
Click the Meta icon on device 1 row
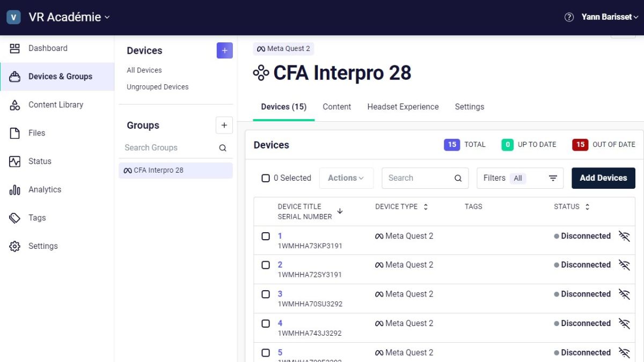coord(379,236)
